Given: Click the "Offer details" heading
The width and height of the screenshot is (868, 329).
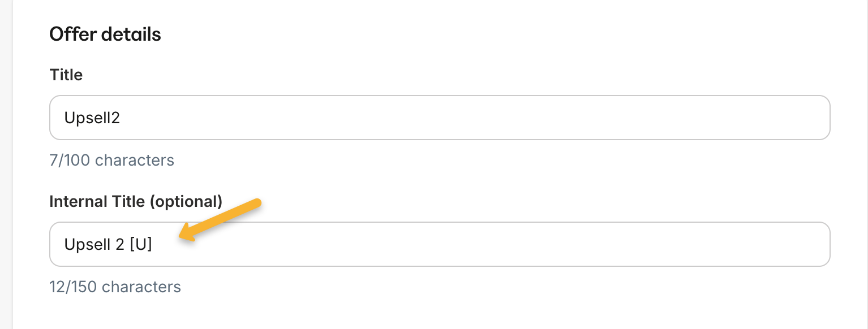Looking at the screenshot, I should pyautogui.click(x=105, y=34).
